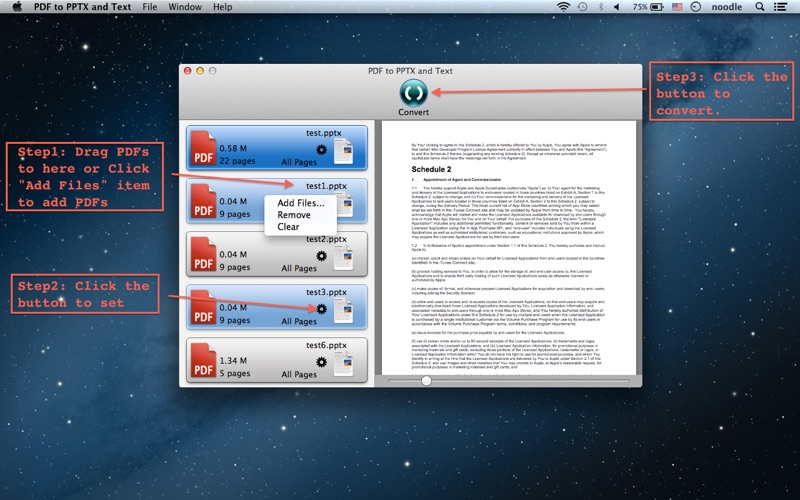Viewport: 800px width, 500px height.
Task: Open settings gear for test6.pptx row
Action: click(x=321, y=362)
